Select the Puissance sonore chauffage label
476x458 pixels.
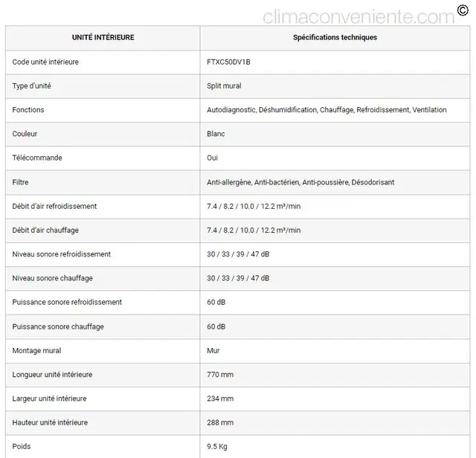(58, 326)
